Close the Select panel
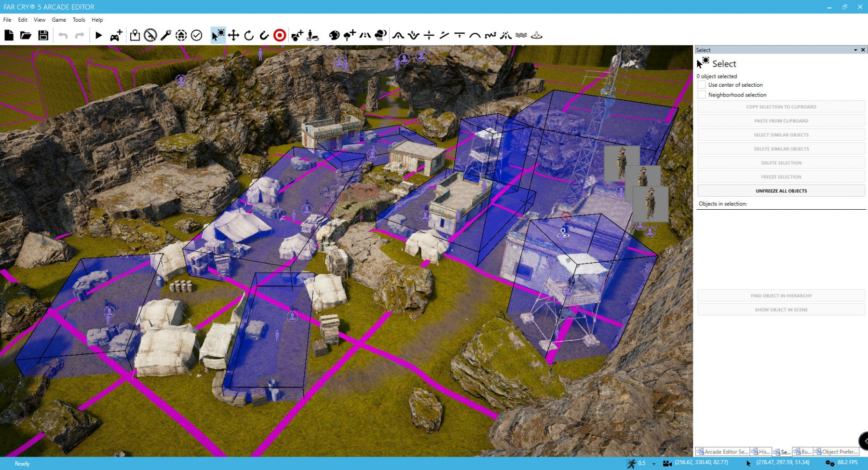The height and width of the screenshot is (470, 868). pos(863,50)
